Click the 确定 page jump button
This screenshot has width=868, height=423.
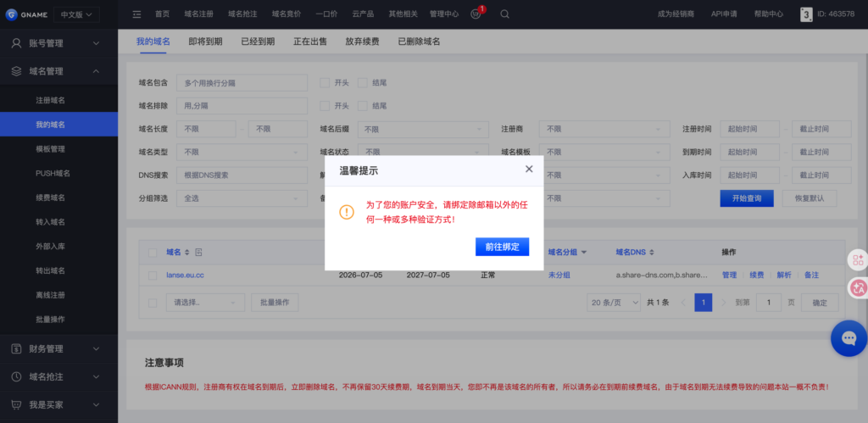click(820, 303)
